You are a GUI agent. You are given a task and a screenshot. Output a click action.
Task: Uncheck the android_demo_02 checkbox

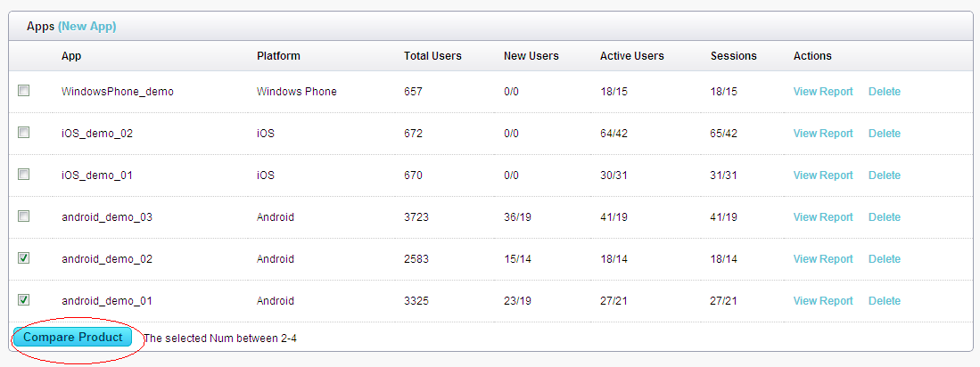(24, 258)
